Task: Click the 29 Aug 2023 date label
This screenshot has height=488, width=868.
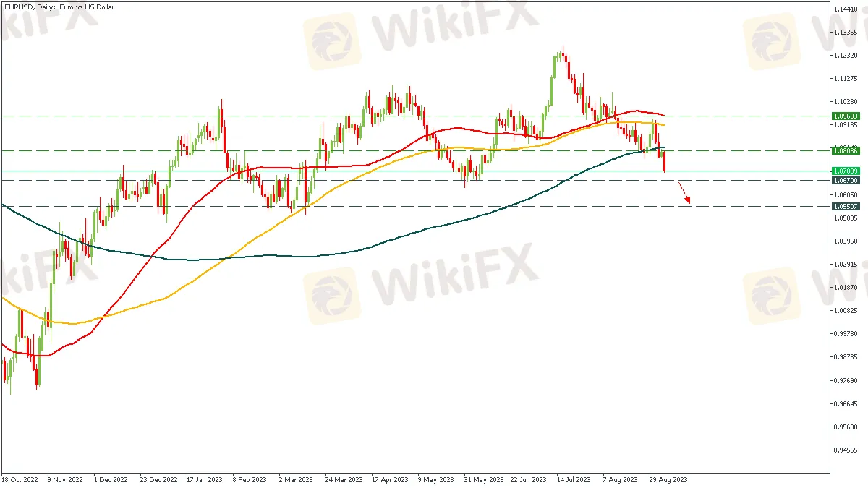Action: (x=668, y=479)
